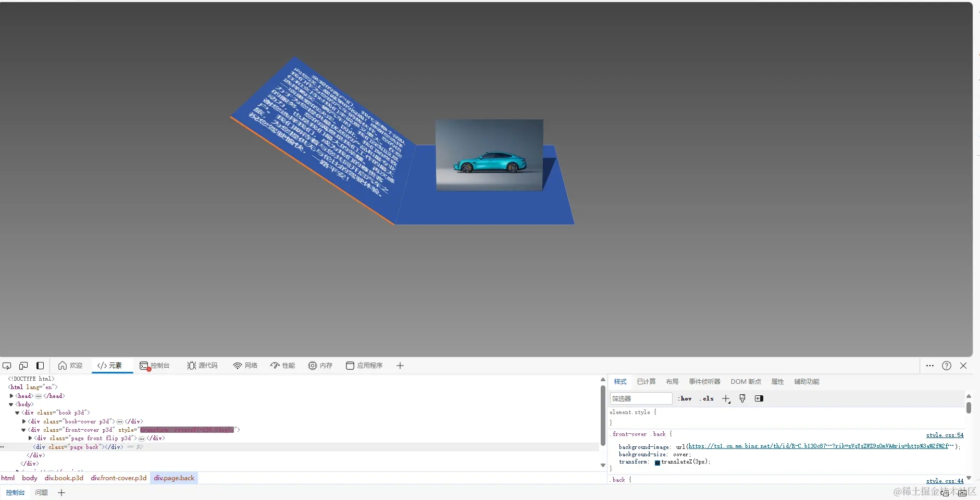
Task: Switch to the 样式 (Styles) pane tab
Action: [620, 382]
